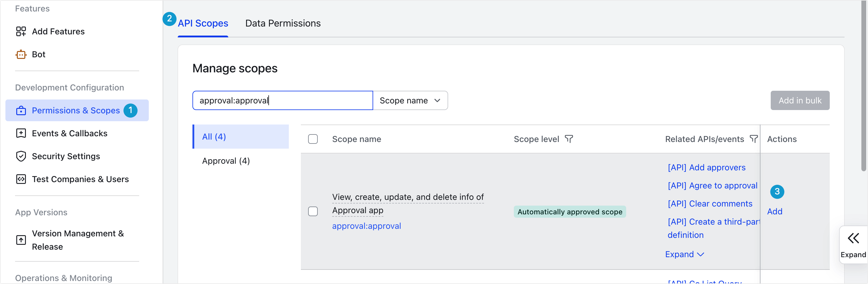
Task: Click the Add Features grid icon
Action: coord(21,31)
